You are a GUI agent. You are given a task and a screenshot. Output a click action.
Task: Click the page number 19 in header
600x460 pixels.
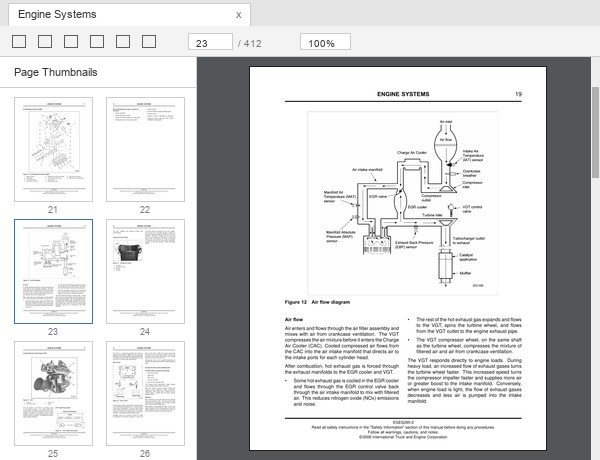(518, 94)
